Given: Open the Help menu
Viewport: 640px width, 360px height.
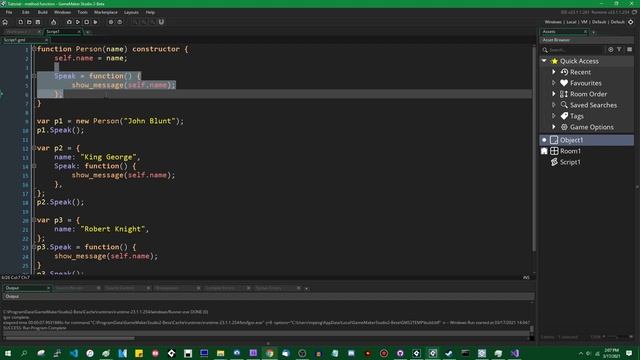Looking at the screenshot, I should pos(150,12).
